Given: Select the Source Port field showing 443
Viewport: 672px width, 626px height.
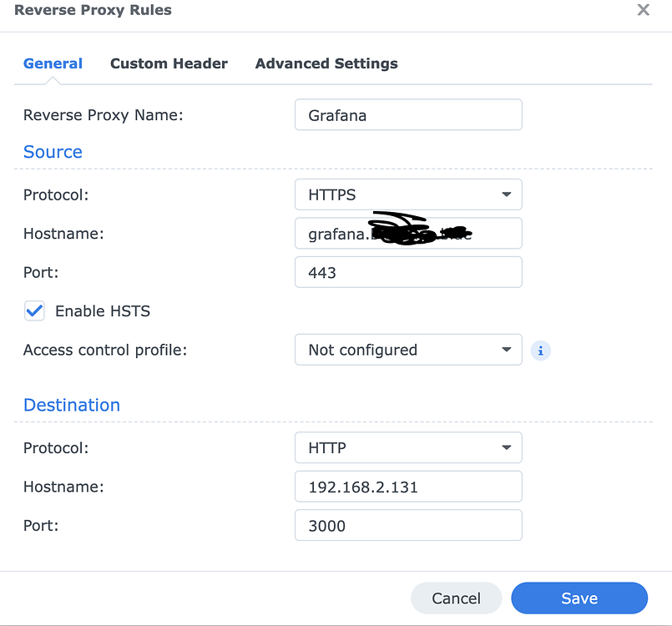Looking at the screenshot, I should click(408, 272).
